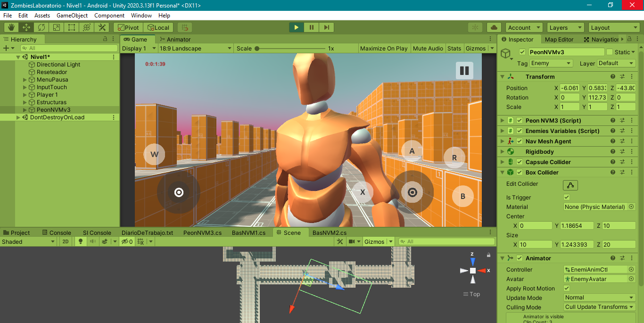The height and width of the screenshot is (323, 644).
Task: Open the File menu
Action: [8, 15]
